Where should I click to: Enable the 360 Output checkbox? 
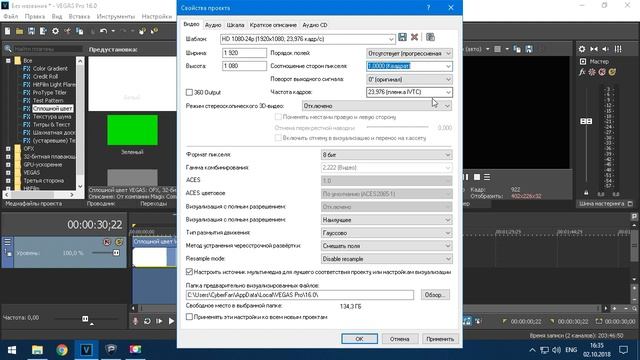point(189,92)
